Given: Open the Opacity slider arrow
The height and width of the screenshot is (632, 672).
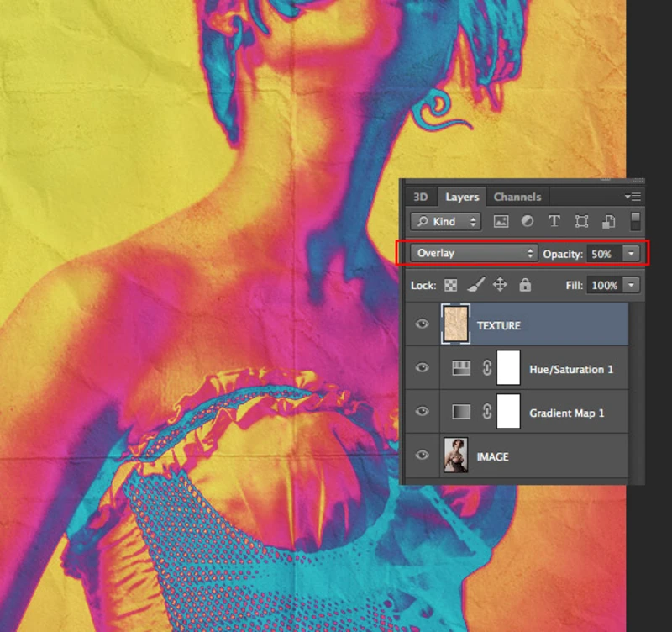Looking at the screenshot, I should point(631,254).
